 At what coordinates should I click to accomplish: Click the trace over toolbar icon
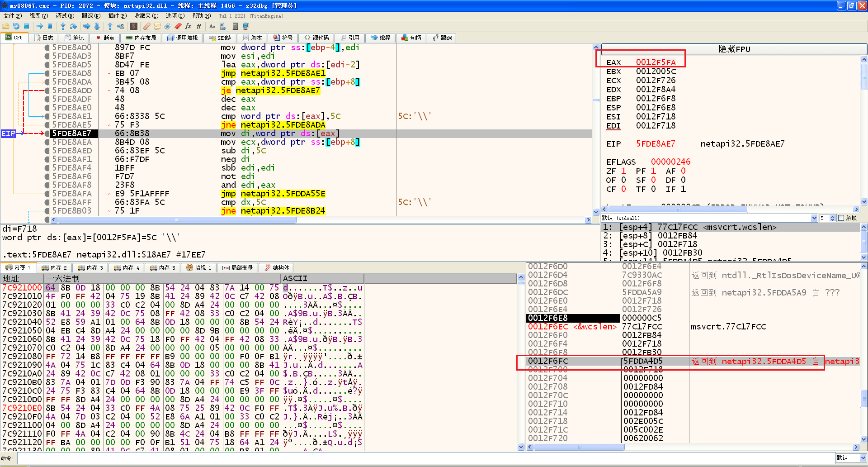click(97, 26)
